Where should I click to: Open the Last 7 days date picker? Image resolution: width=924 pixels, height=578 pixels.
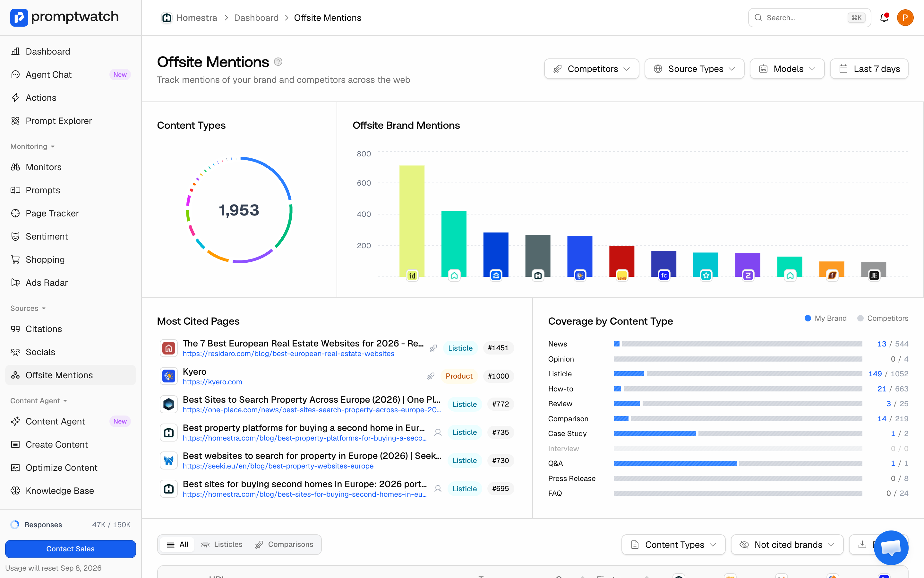(869, 69)
